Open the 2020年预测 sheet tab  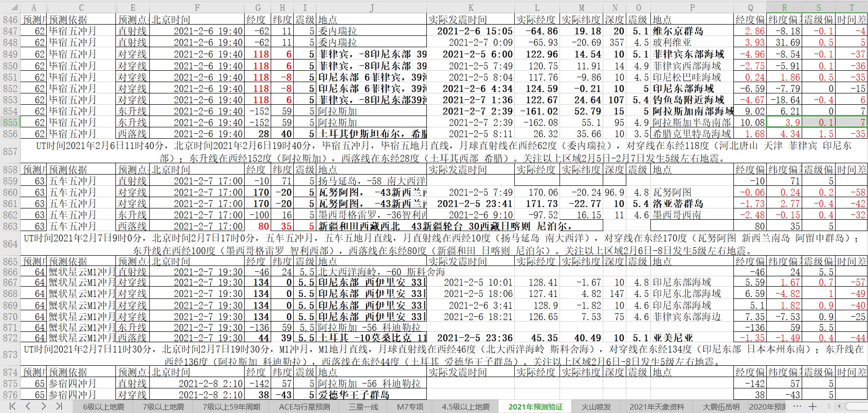click(767, 407)
